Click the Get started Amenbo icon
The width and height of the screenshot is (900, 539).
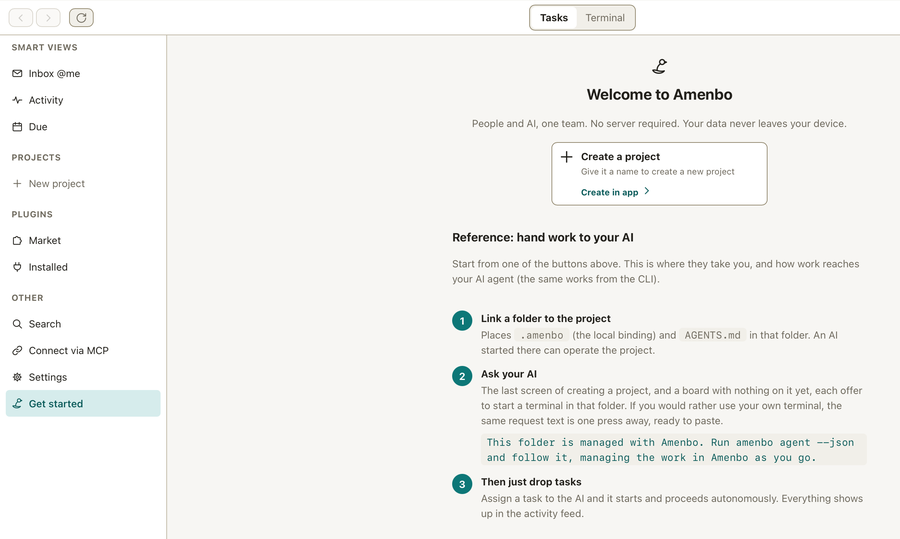(17, 404)
